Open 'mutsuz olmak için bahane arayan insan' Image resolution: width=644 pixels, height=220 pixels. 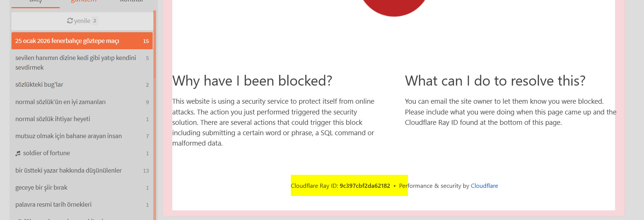click(x=69, y=136)
